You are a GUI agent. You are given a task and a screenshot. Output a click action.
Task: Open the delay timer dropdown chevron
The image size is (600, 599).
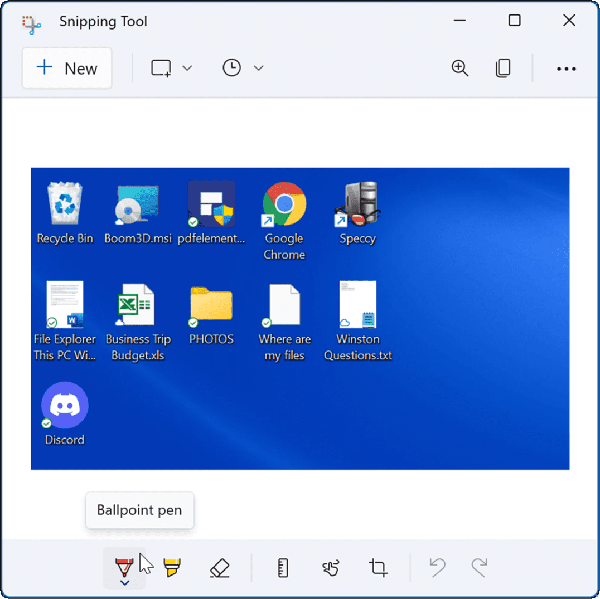259,68
